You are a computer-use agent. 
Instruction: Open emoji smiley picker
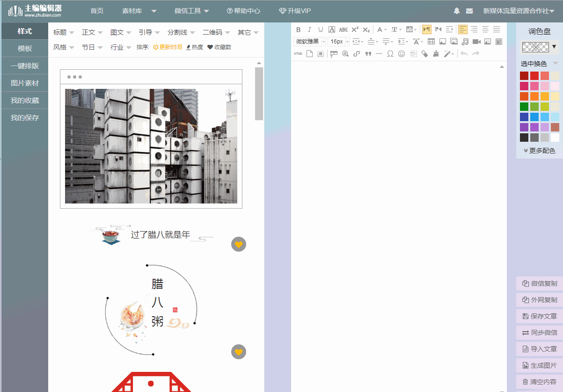pos(402,54)
